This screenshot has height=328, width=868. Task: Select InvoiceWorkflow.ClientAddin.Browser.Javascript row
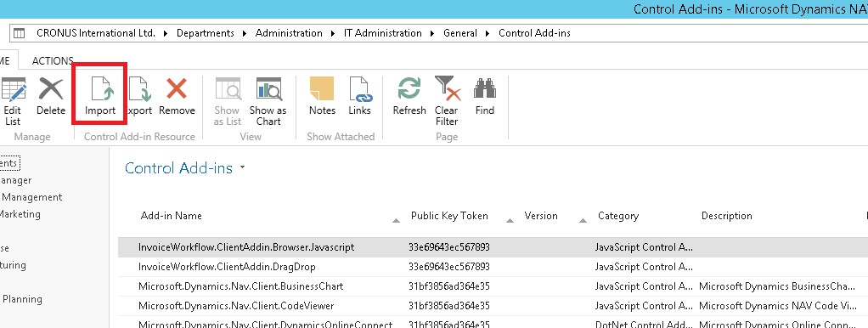click(x=493, y=247)
